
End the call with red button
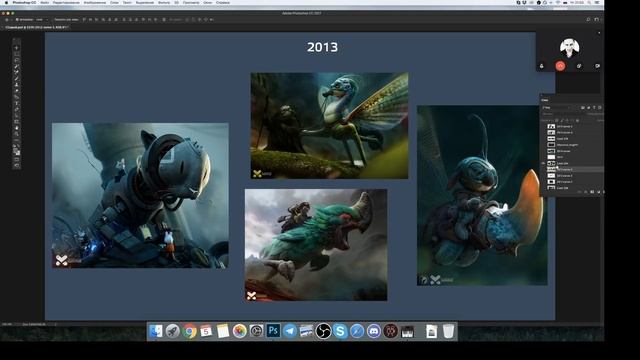point(560,66)
